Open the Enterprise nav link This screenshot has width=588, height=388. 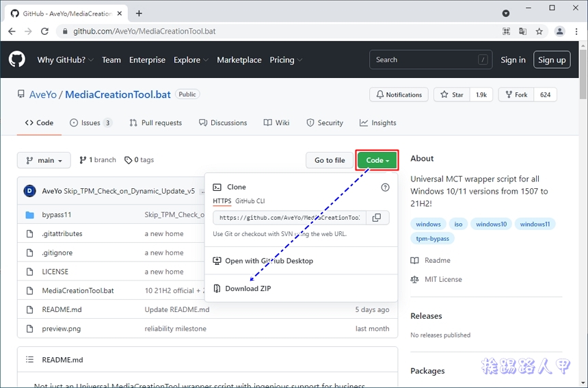148,60
